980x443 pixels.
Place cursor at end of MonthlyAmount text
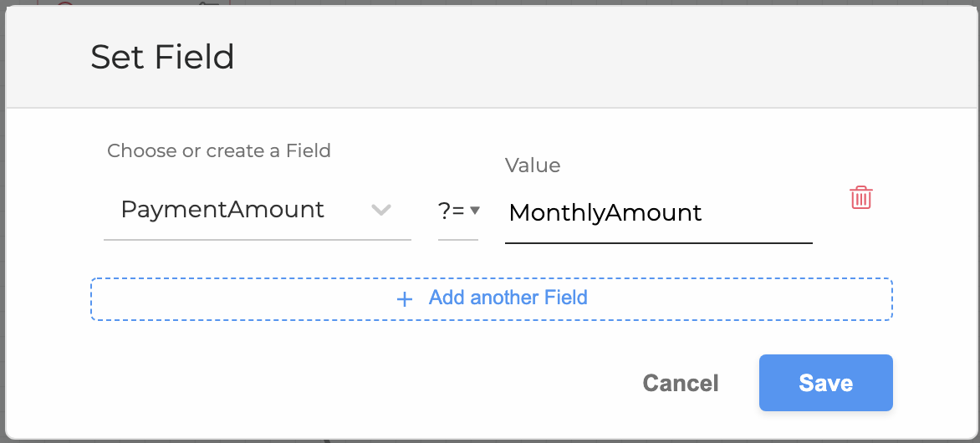[704, 213]
